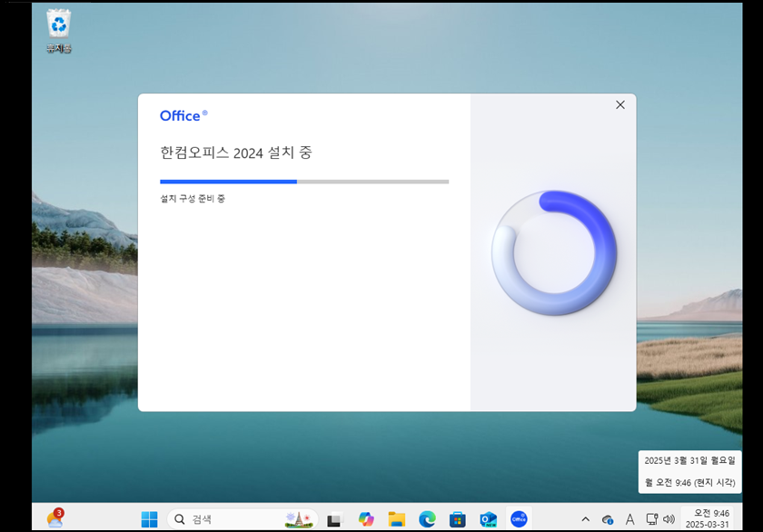Open Outlook (new) from the taskbar

pyautogui.click(x=488, y=519)
